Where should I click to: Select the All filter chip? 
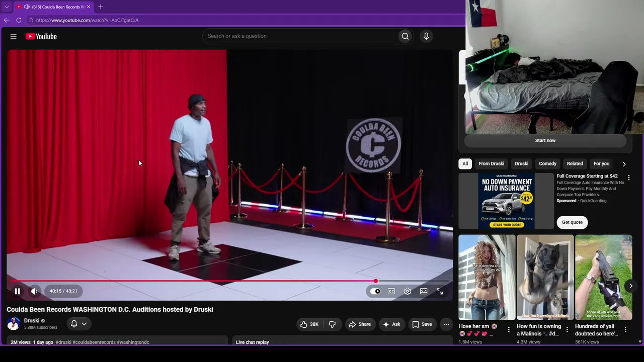click(465, 163)
